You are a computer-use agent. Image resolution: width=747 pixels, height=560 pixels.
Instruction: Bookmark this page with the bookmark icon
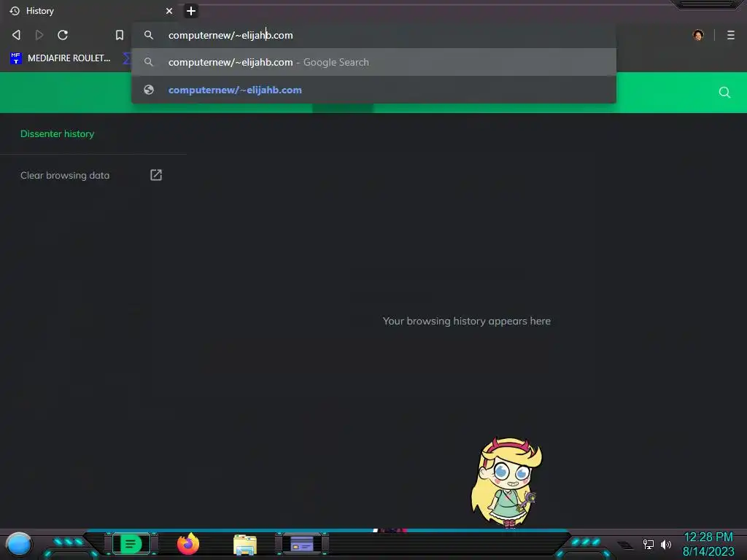[120, 35]
